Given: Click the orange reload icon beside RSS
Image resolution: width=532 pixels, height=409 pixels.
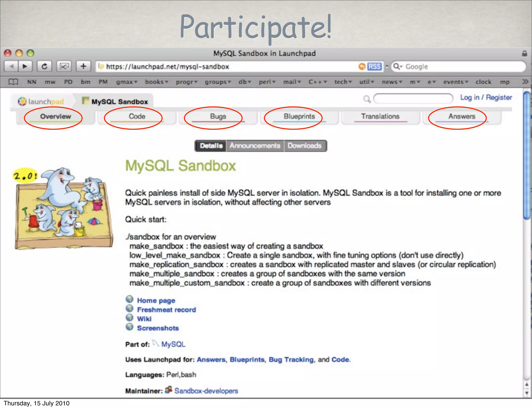Looking at the screenshot, I should coord(362,67).
